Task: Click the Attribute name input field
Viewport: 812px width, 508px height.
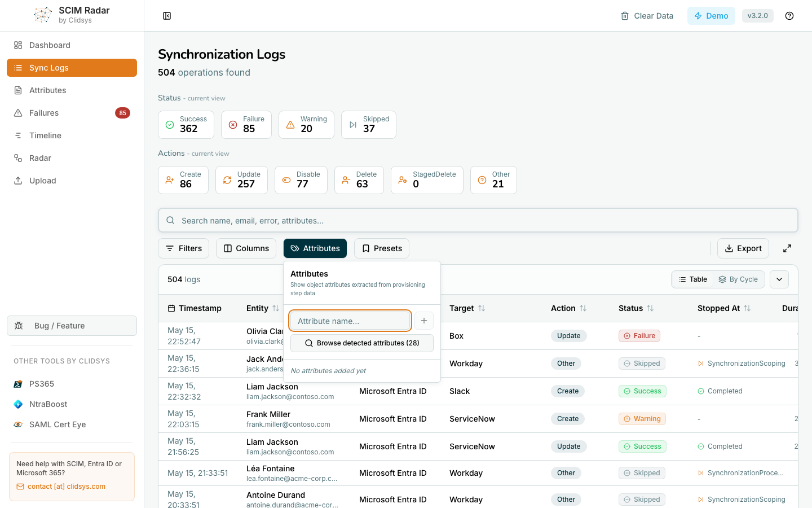Action: [350, 321]
